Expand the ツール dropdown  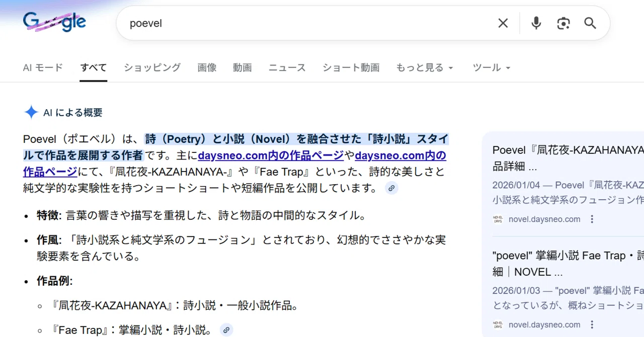[492, 67]
